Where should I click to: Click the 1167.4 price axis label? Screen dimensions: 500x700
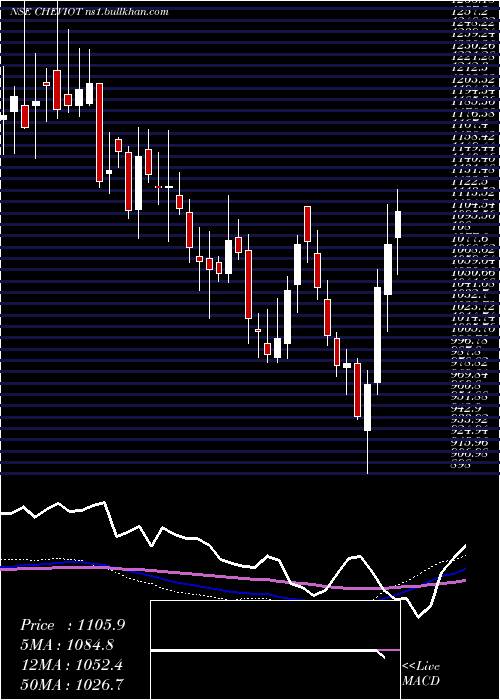click(471, 125)
